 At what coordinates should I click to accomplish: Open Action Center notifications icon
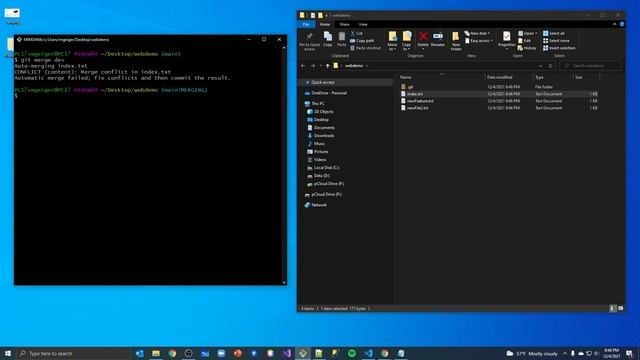[x=630, y=353]
